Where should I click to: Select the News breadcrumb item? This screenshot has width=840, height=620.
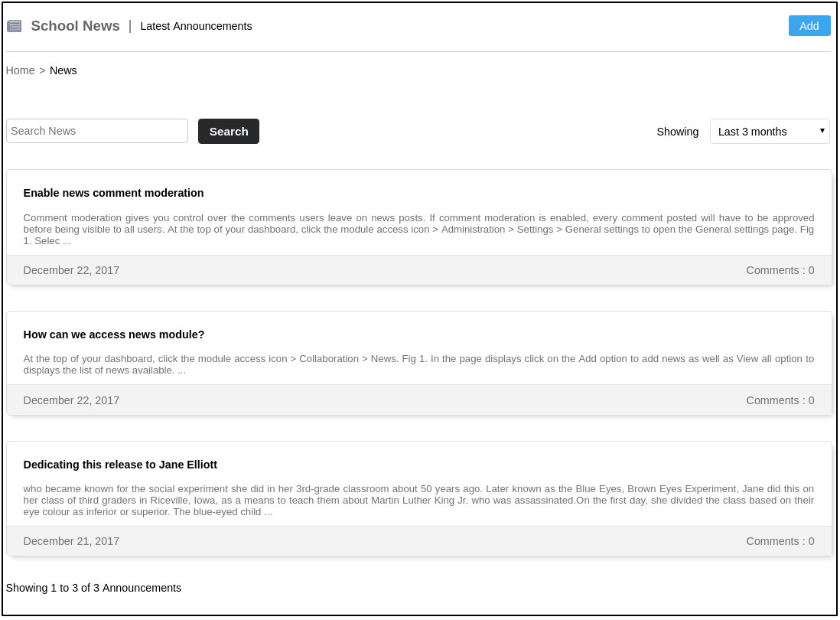[x=63, y=70]
